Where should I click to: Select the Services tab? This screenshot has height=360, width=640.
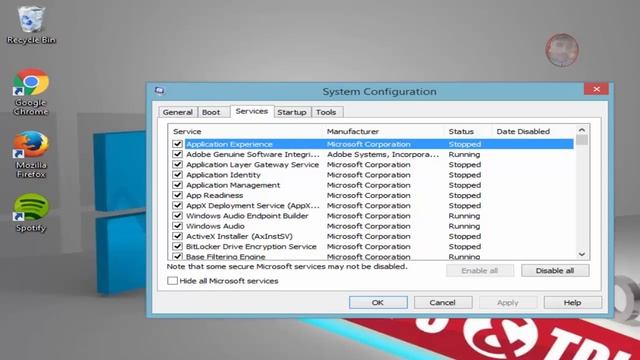click(252, 111)
